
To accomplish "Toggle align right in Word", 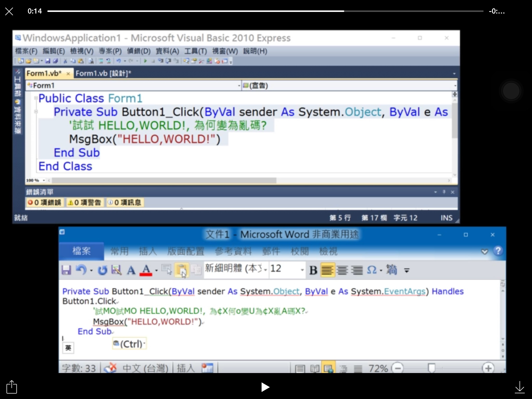I will (x=357, y=270).
